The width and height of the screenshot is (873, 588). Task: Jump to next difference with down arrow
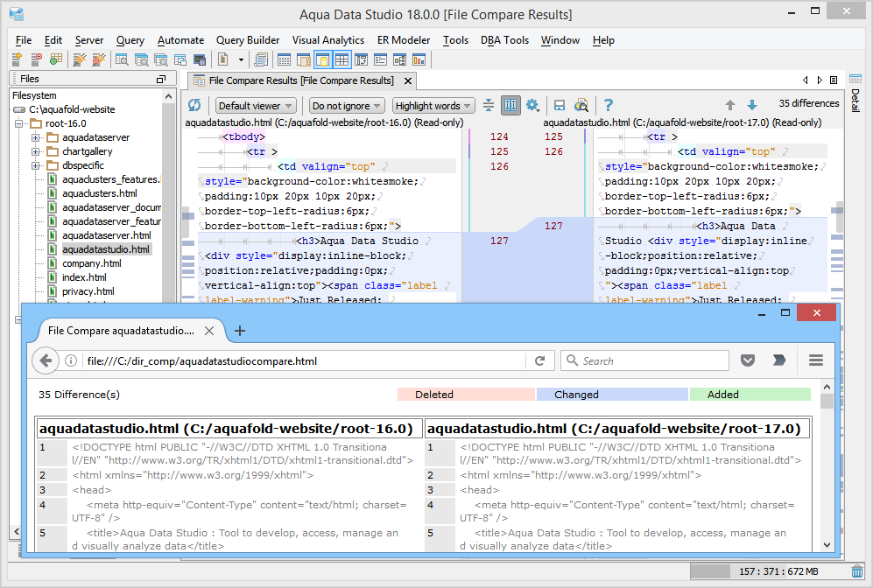coord(751,105)
